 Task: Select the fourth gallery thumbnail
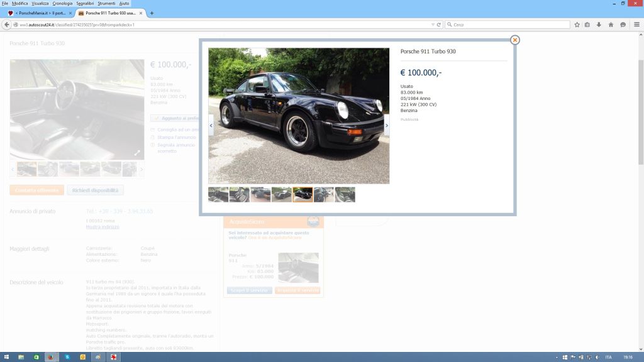282,195
